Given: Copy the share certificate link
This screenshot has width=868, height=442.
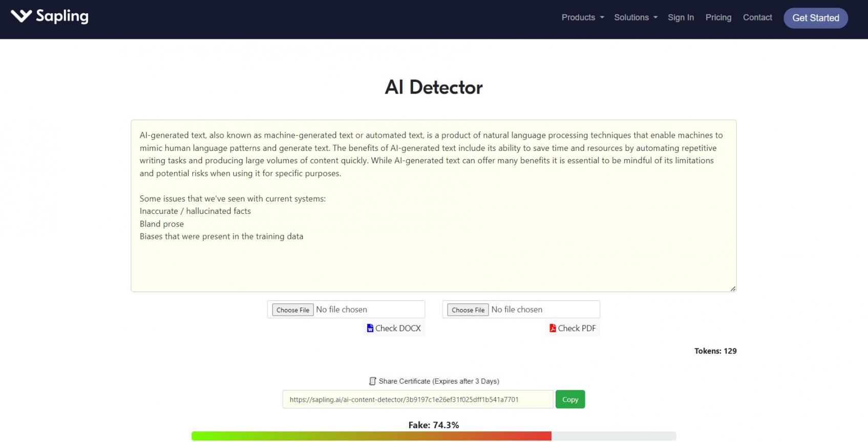Looking at the screenshot, I should [570, 400].
